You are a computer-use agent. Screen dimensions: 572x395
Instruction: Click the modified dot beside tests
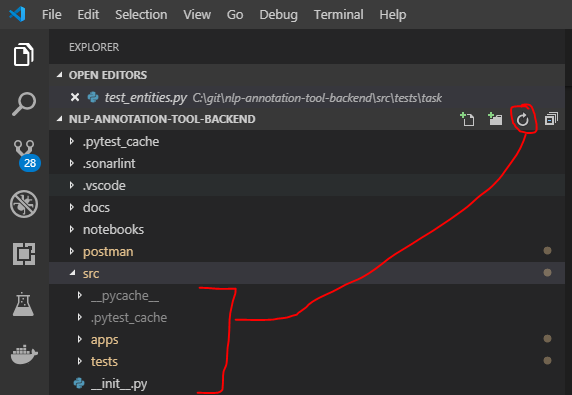point(547,360)
